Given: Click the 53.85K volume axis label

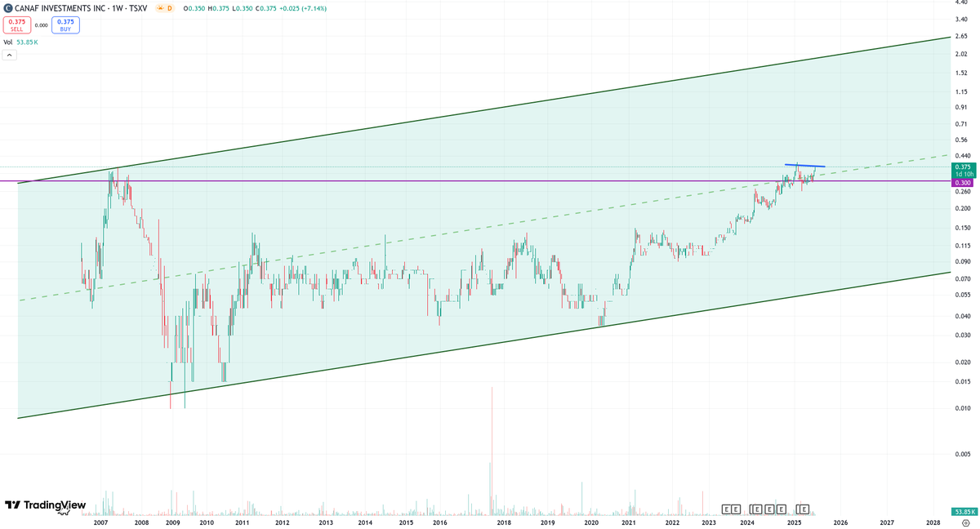Looking at the screenshot, I should [x=963, y=512].
